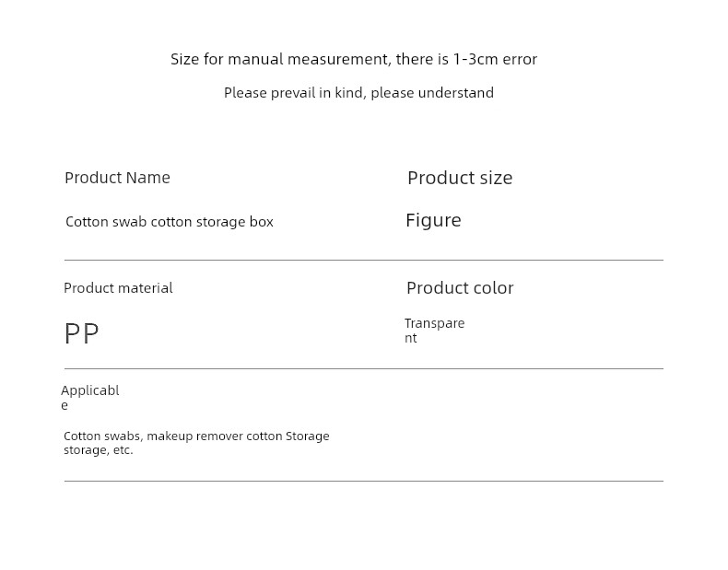This screenshot has width=728, height=570.
Task: Click the 'Product material' label
Action: point(118,288)
